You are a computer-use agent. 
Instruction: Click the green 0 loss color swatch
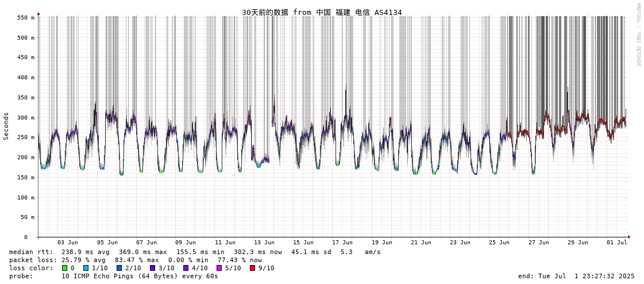[64, 268]
